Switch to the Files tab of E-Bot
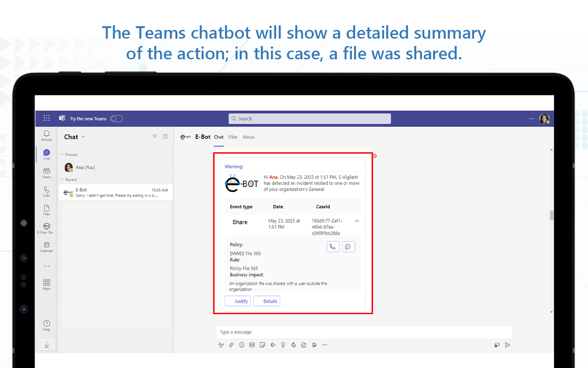Screen dimensions: 588x368 click(x=233, y=137)
